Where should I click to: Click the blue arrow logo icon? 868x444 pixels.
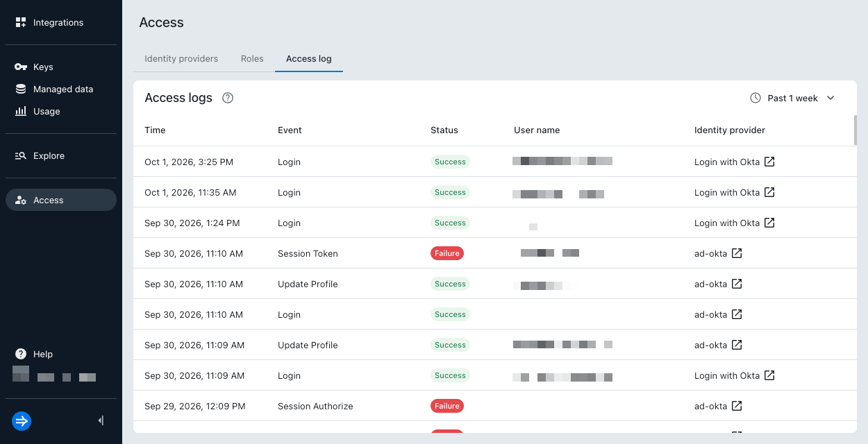coord(22,420)
